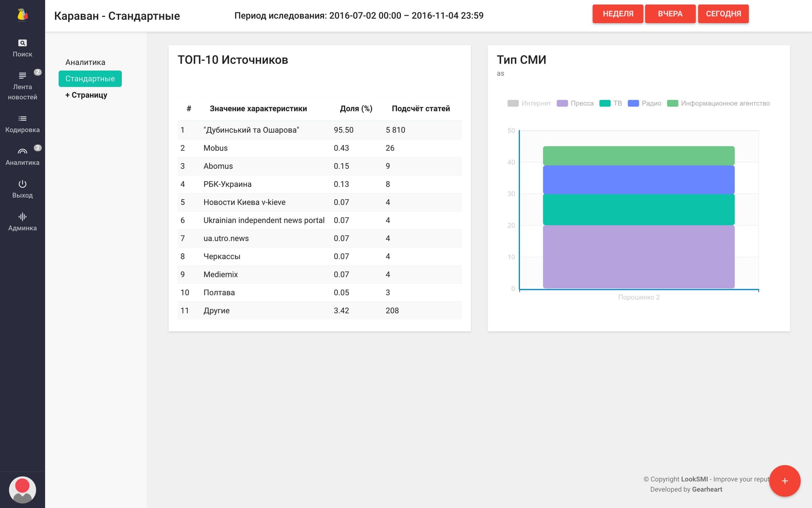Click the Порошенко 2 axis label

pos(639,297)
